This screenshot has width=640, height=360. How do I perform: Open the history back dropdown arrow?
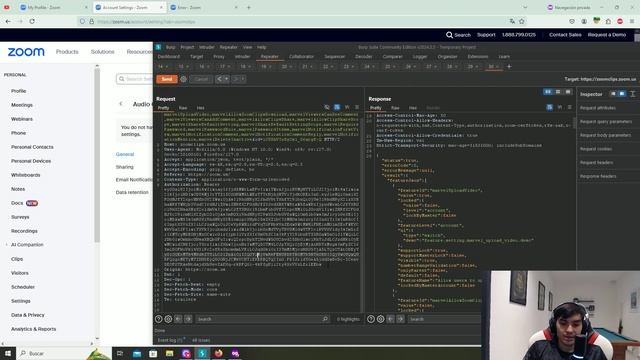click(x=226, y=79)
